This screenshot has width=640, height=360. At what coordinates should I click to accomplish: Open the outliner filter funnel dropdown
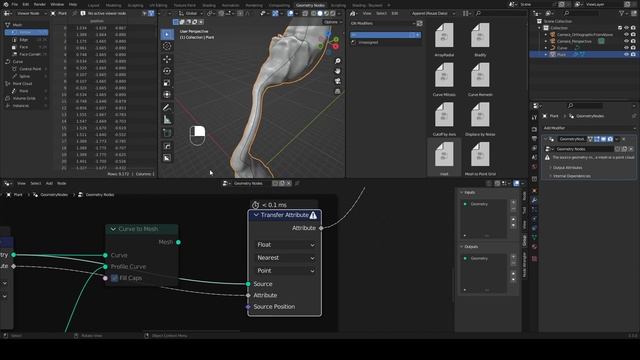point(623,13)
